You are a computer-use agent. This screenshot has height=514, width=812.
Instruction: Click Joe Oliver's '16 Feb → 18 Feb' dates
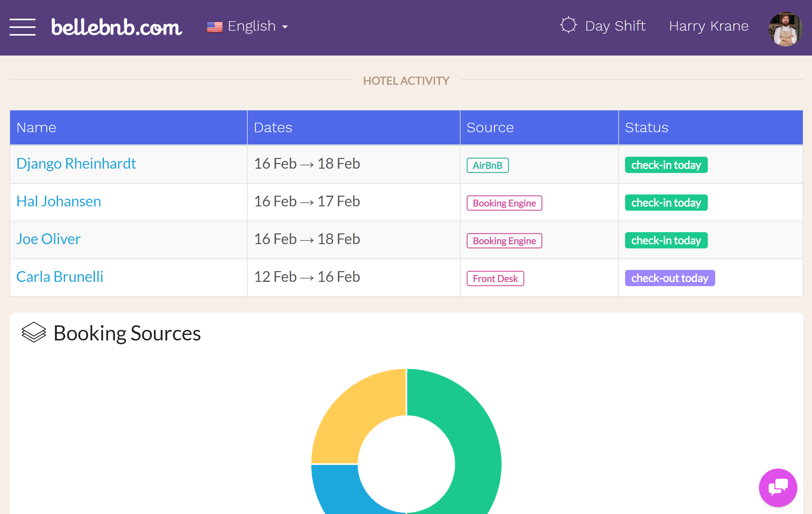[307, 239]
